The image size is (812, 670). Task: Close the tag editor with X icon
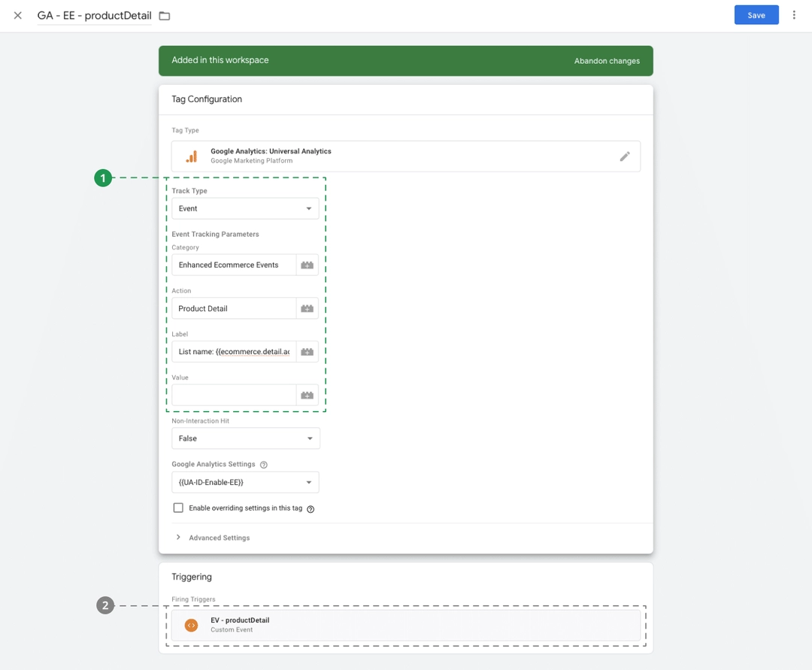pos(17,16)
